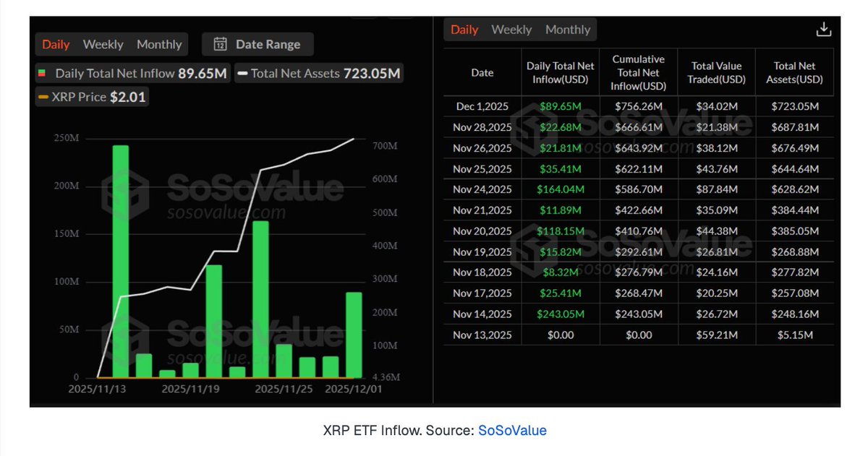Open the SoSoValue source link
The height and width of the screenshot is (456, 868).
click(x=512, y=431)
